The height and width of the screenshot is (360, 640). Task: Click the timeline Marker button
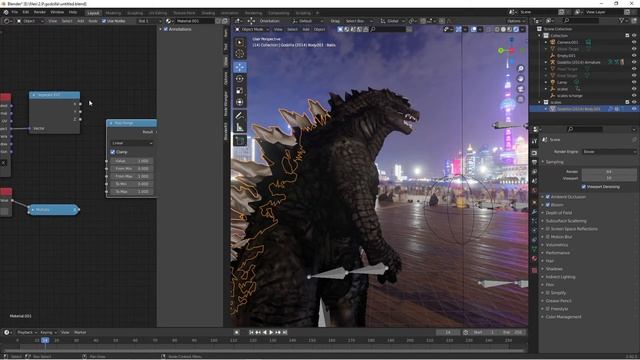[80, 332]
